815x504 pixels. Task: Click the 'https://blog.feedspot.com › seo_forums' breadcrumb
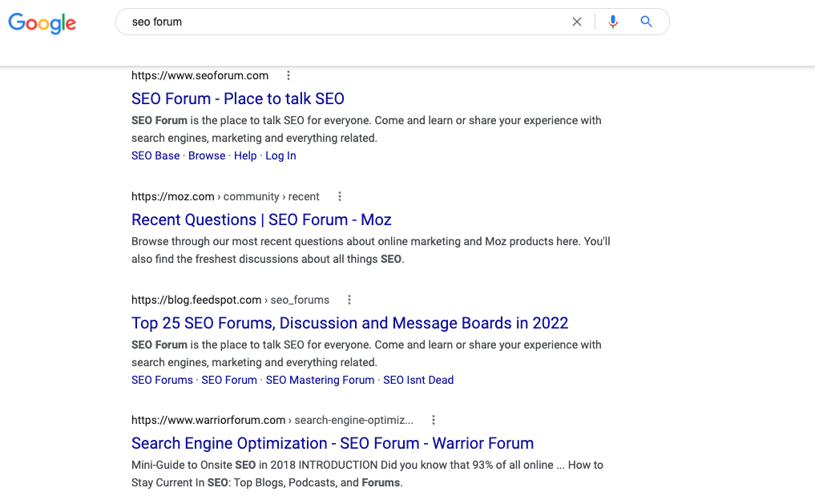pos(230,300)
